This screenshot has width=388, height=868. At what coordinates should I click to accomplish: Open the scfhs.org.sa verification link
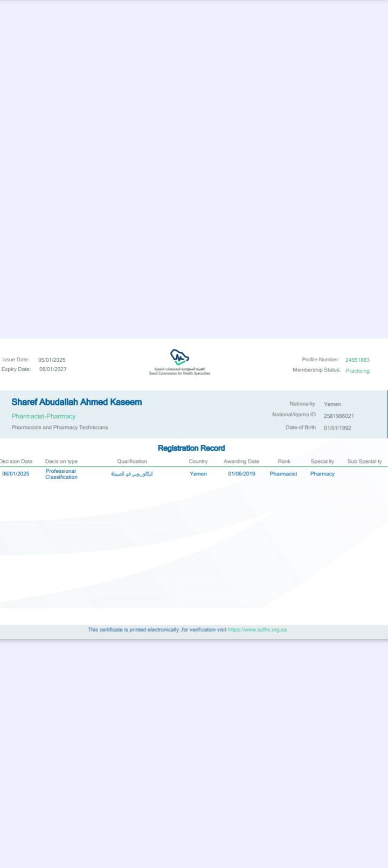pos(257,629)
